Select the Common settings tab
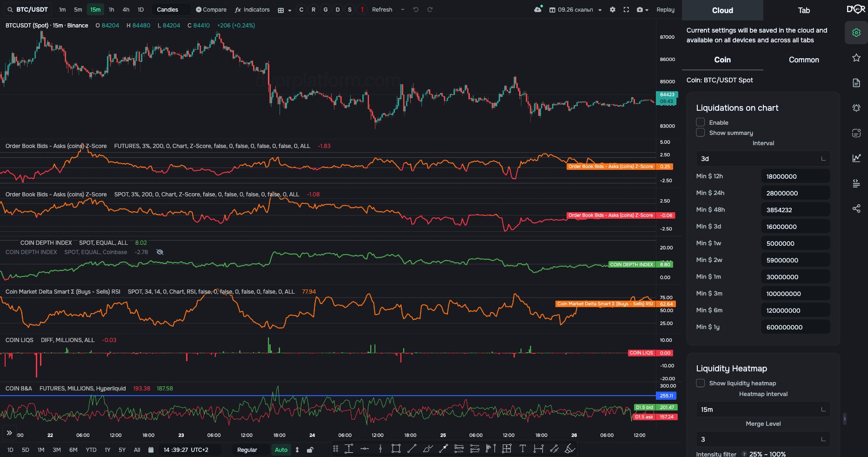 [x=804, y=60]
